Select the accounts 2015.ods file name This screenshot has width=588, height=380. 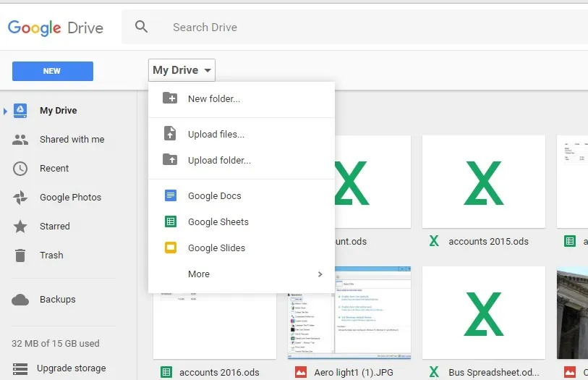pyautogui.click(x=489, y=241)
